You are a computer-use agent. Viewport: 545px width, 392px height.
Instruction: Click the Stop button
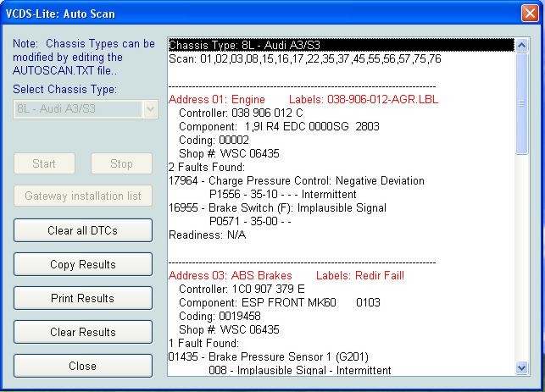tap(121, 163)
